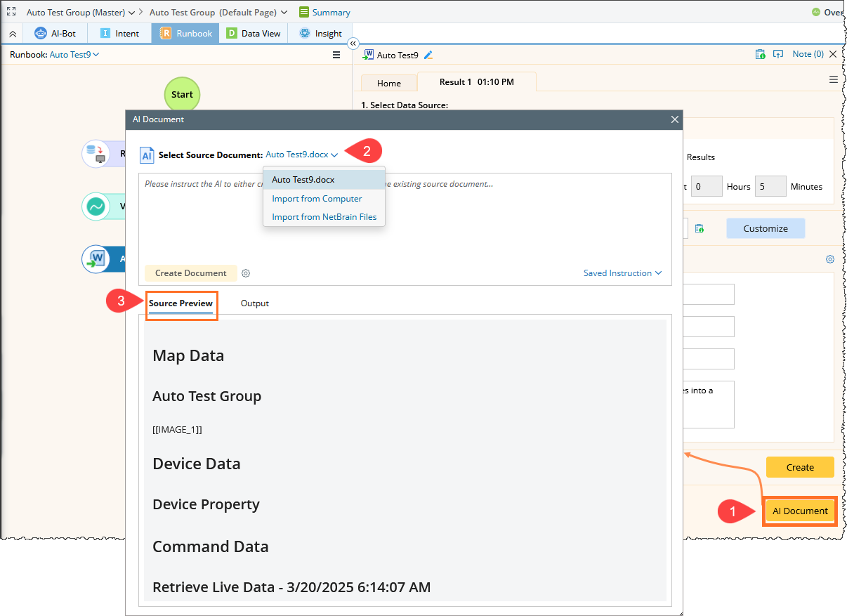This screenshot has width=847, height=616.
Task: Expand the Auto Test Group (Master) dropdown
Action: point(81,13)
